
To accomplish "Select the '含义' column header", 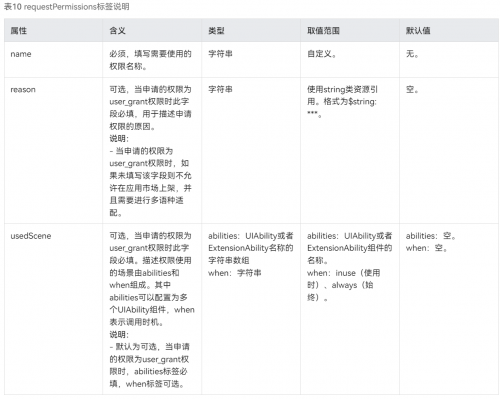I will pyautogui.click(x=117, y=31).
